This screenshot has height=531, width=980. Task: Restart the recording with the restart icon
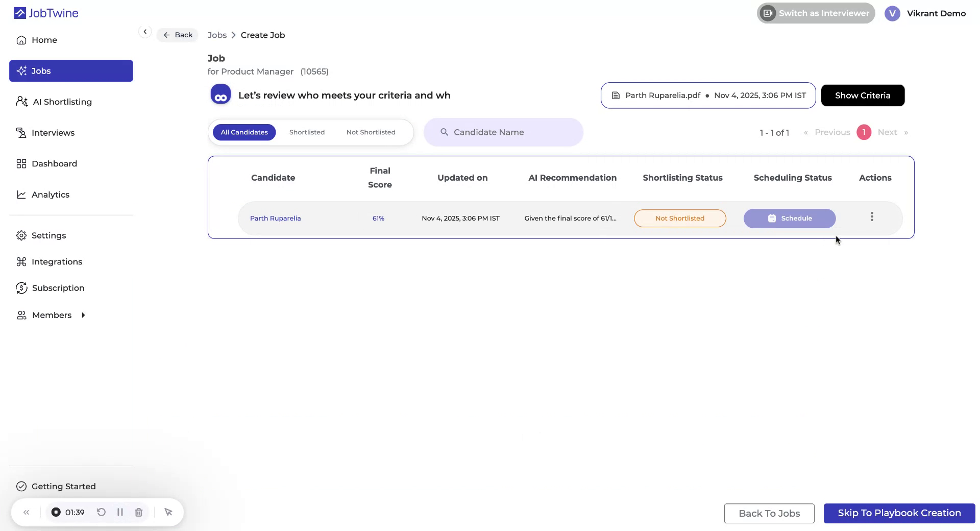101,512
